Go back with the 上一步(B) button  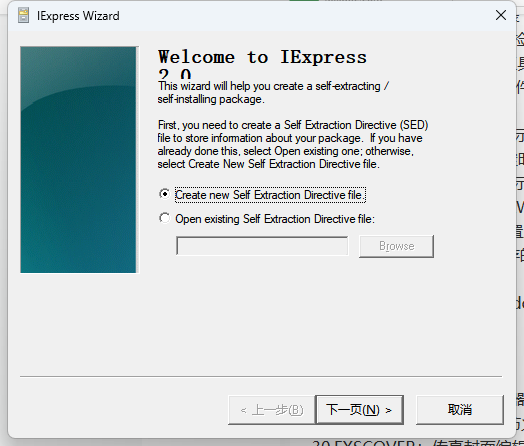coord(271,410)
